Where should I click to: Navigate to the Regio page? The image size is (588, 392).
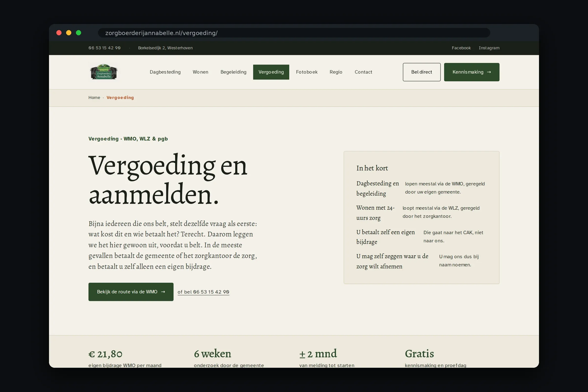336,72
